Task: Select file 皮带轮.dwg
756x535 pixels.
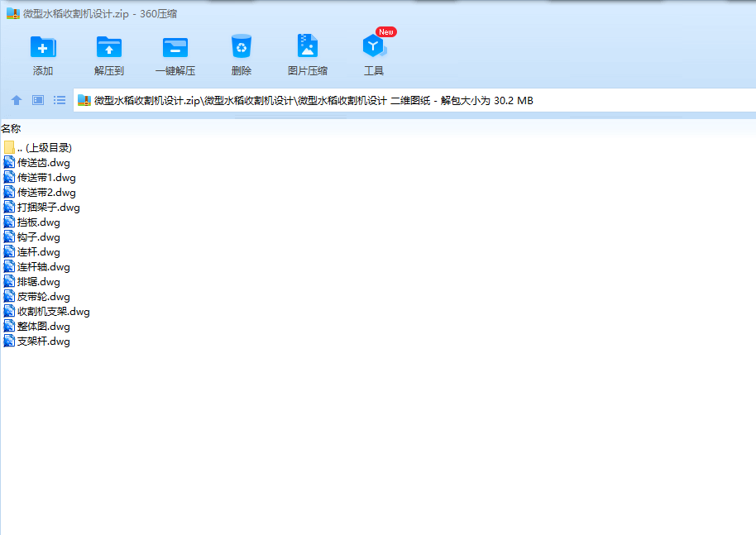Action: tap(36, 296)
